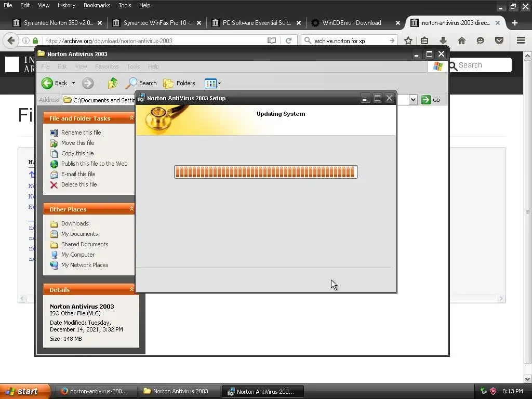The width and height of the screenshot is (532, 399).
Task: Click the setup progress bar
Action: (x=265, y=172)
